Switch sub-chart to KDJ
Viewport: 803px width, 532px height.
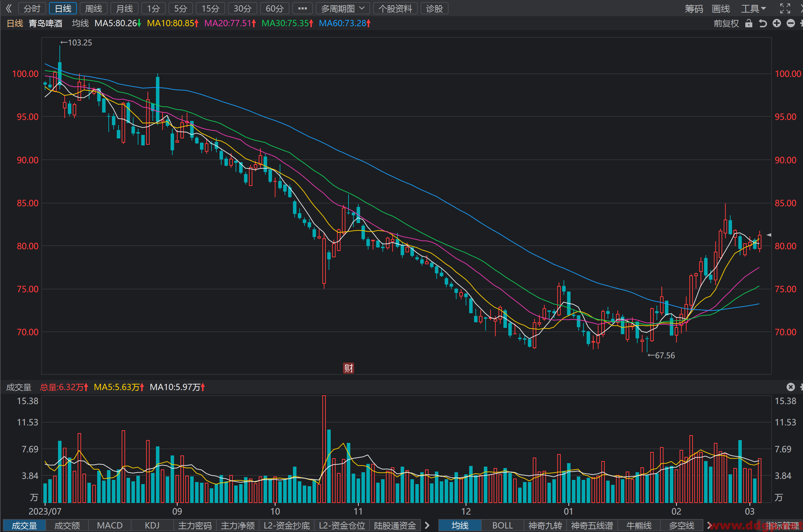click(x=152, y=525)
